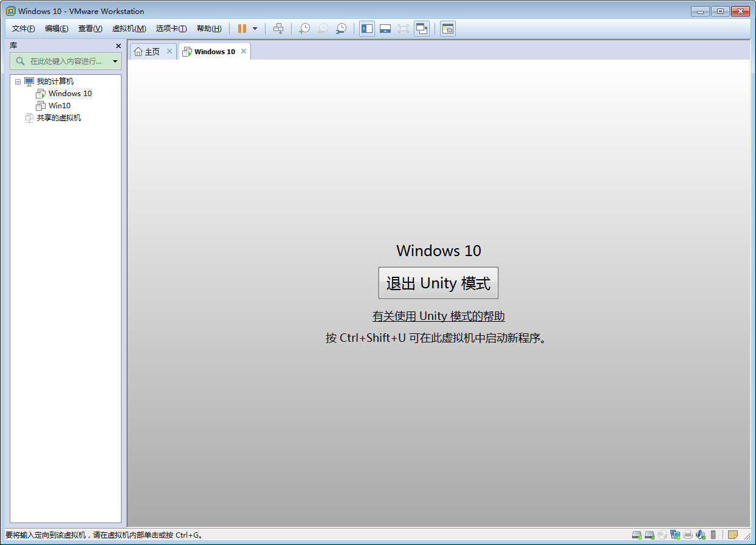Collapse the 我的计算机 tree node

click(x=18, y=81)
